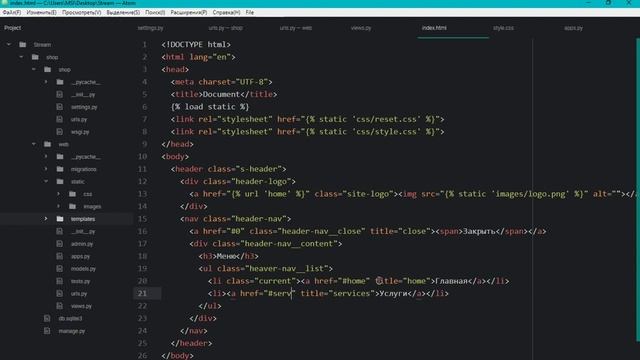The image size is (640, 360).
Task: Open the Изменить(E) menu
Action: coord(41,13)
